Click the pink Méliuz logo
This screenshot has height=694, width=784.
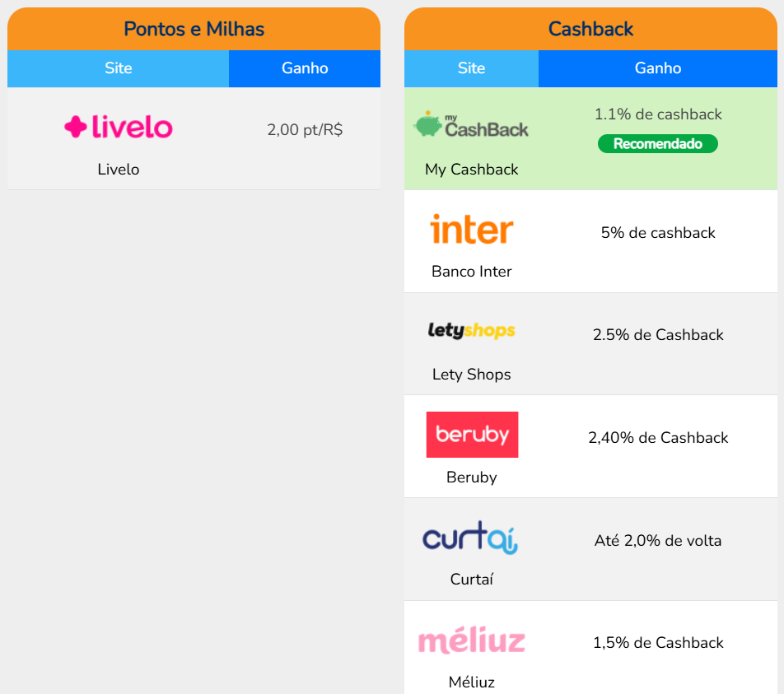471,640
